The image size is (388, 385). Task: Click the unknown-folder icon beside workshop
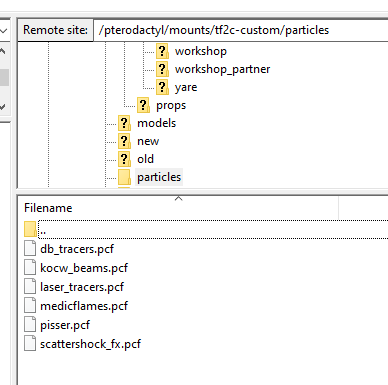click(162, 51)
